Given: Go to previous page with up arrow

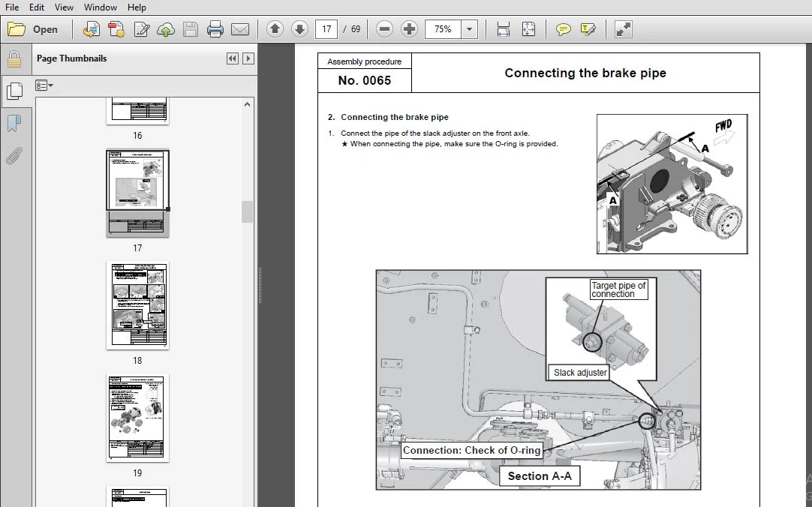Looking at the screenshot, I should 275,29.
